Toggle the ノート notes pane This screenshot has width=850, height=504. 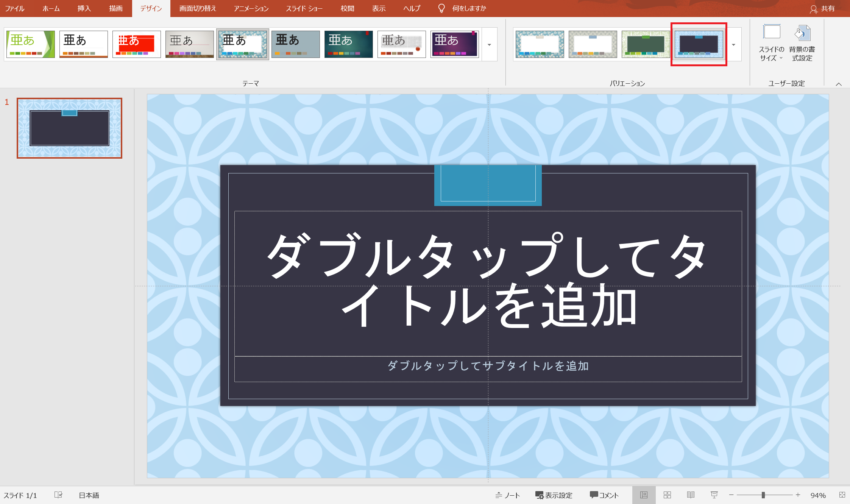(508, 495)
